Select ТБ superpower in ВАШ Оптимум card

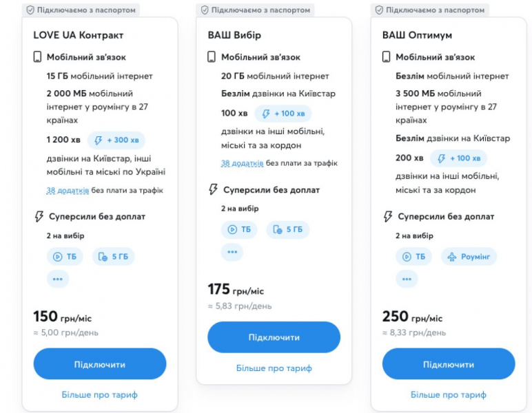pos(413,257)
